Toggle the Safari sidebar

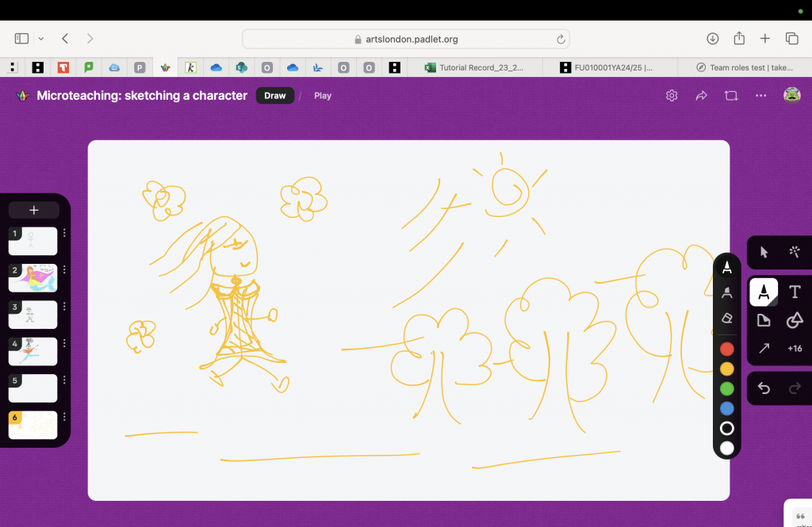point(21,38)
